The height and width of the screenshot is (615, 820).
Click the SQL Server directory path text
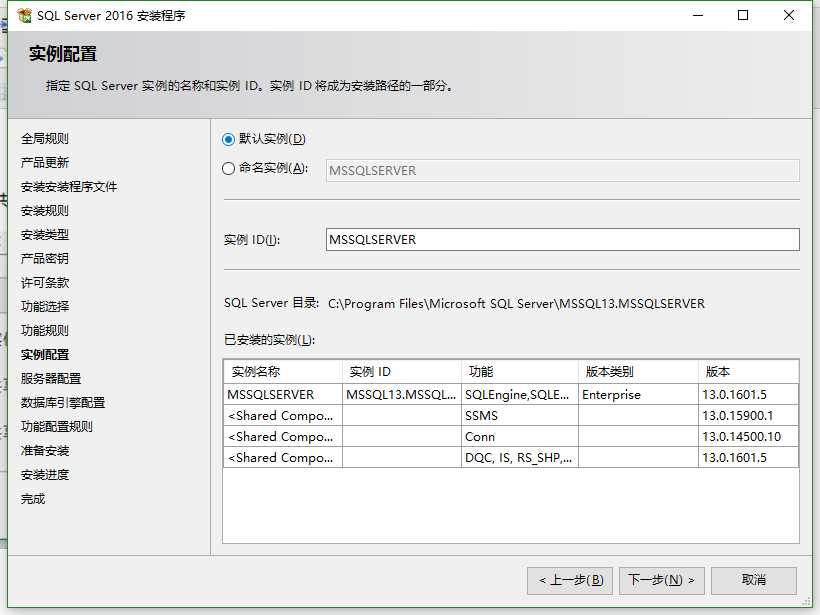pos(516,304)
